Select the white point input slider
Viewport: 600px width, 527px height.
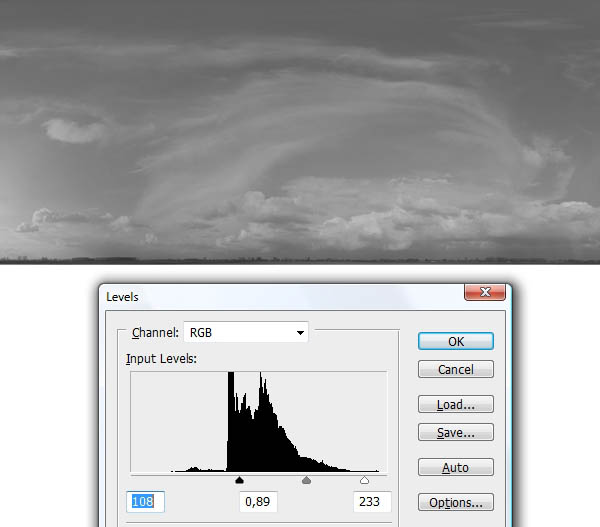point(364,480)
